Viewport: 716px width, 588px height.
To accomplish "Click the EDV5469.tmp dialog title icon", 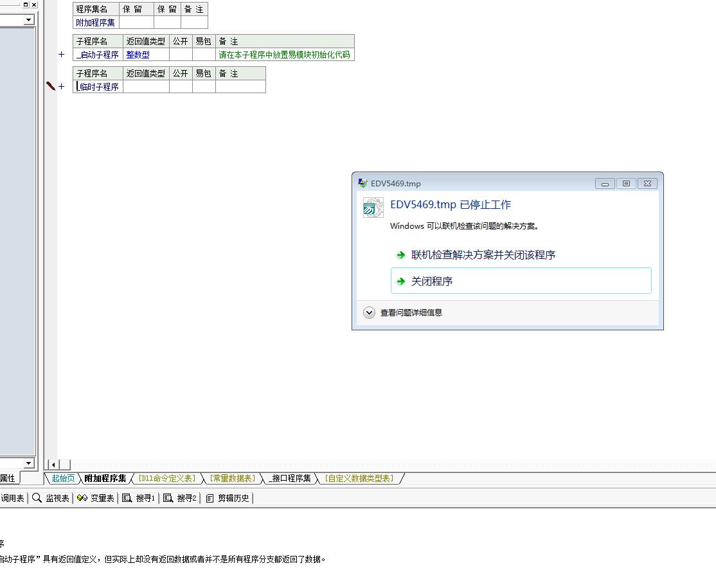I will click(363, 183).
